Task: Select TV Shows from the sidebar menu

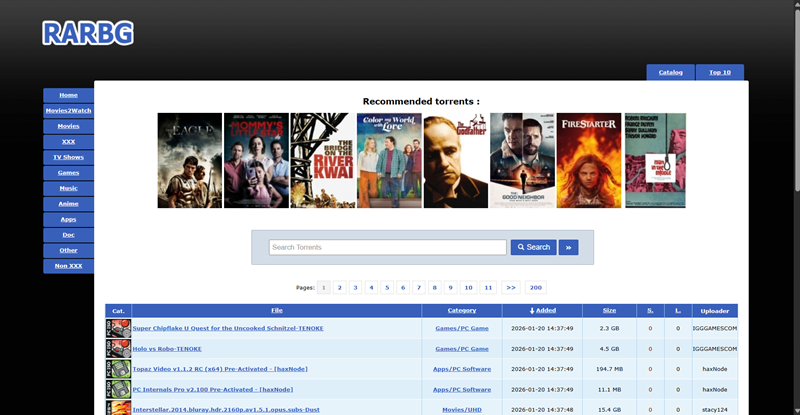Action: point(68,157)
